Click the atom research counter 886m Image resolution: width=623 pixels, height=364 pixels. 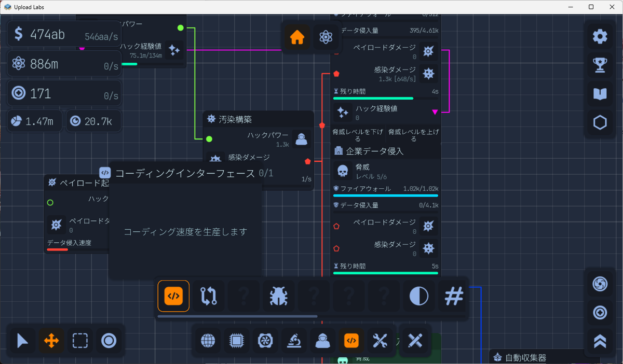65,64
